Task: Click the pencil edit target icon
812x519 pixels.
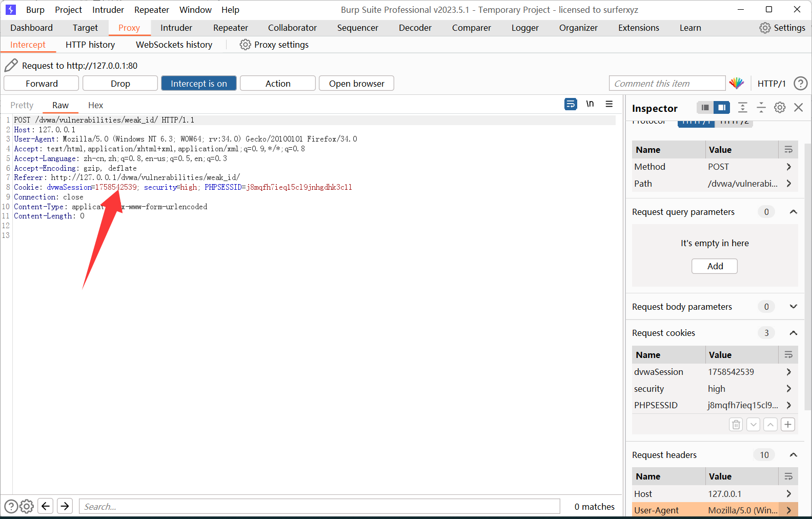Action: (x=11, y=65)
